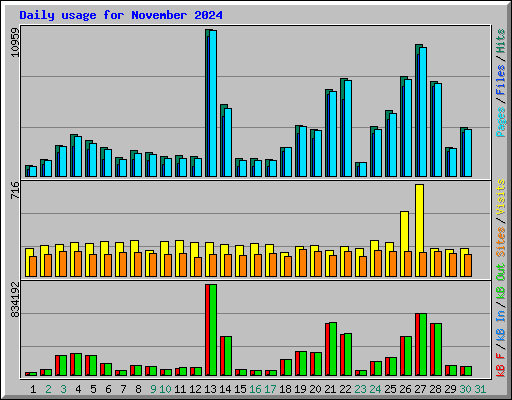Viewport: 512px width, 400px height.
Task: Click day 24 on the x-axis
Action: [375, 389]
